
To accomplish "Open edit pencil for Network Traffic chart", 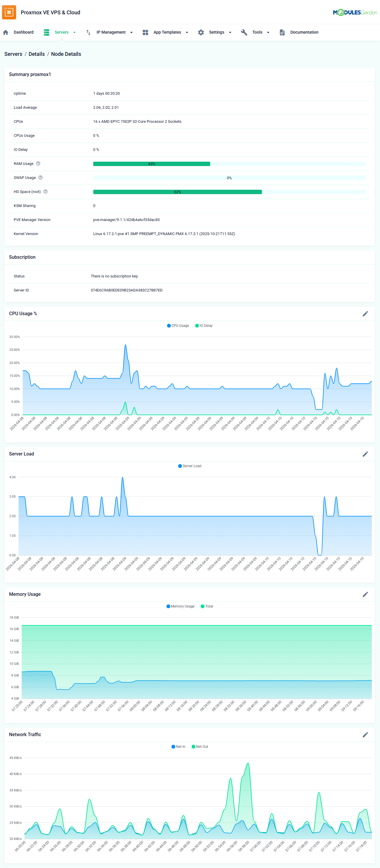I will 365,735.
